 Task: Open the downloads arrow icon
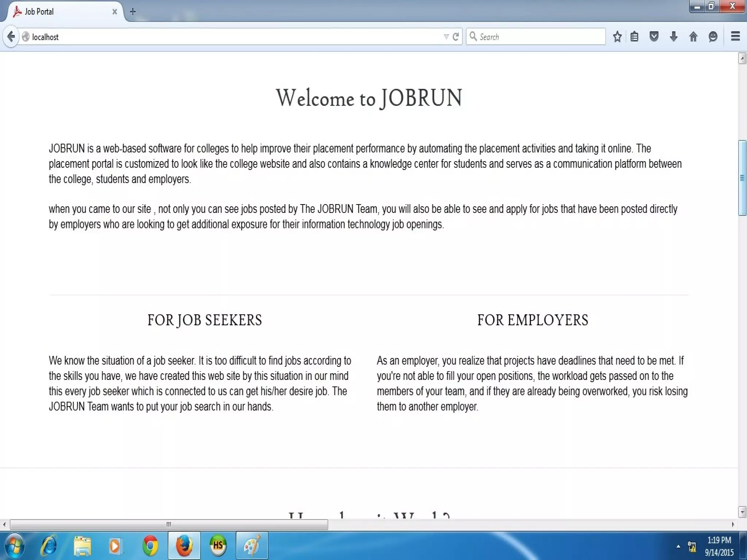click(x=674, y=37)
